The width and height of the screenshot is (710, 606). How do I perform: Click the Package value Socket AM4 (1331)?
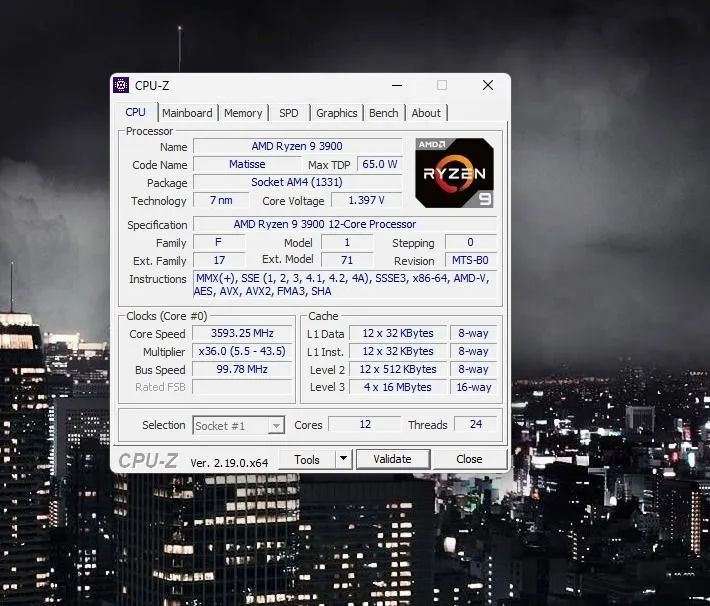click(x=297, y=182)
